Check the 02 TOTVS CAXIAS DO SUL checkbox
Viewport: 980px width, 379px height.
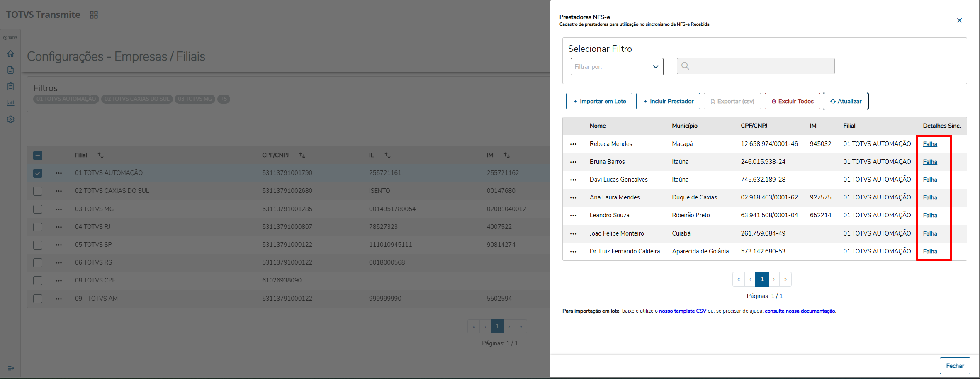(38, 191)
